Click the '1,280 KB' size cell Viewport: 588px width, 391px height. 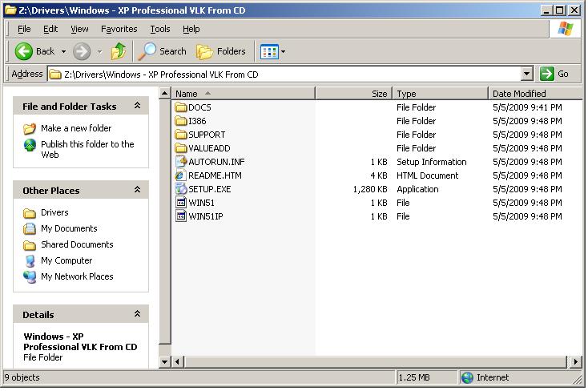click(370, 189)
